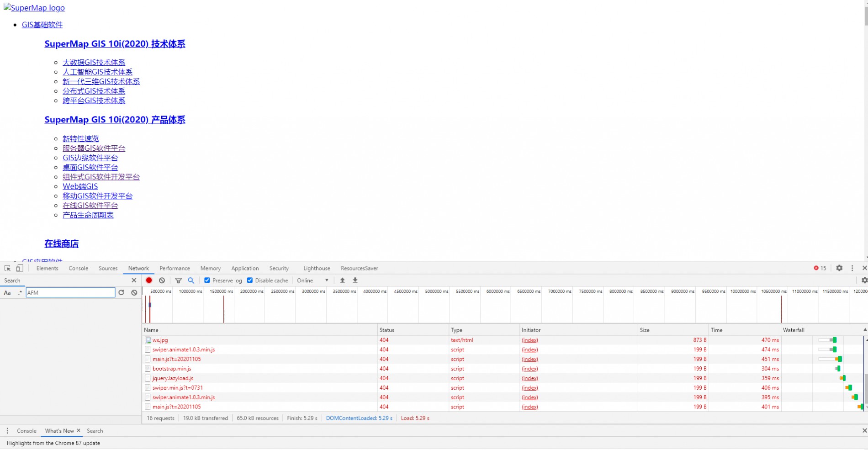Click the network search magnifier icon
868x450 pixels.
tap(191, 280)
